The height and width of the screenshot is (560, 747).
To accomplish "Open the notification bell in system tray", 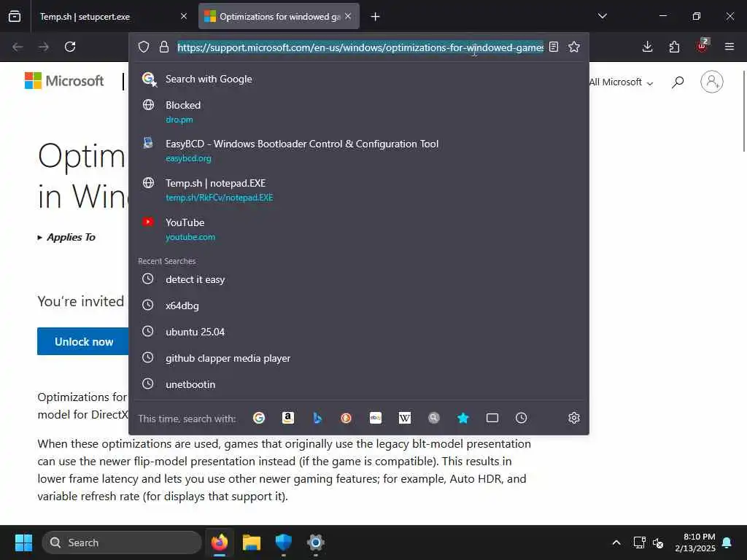I will [x=727, y=542].
